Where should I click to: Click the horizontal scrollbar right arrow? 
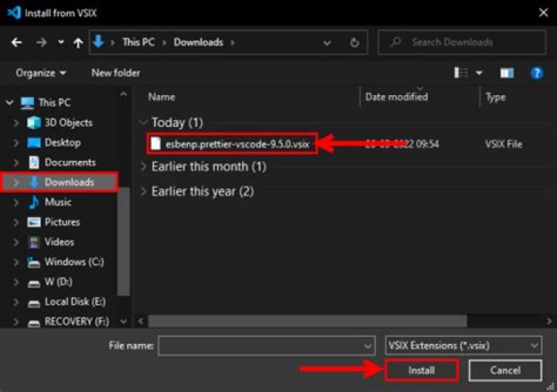548,322
